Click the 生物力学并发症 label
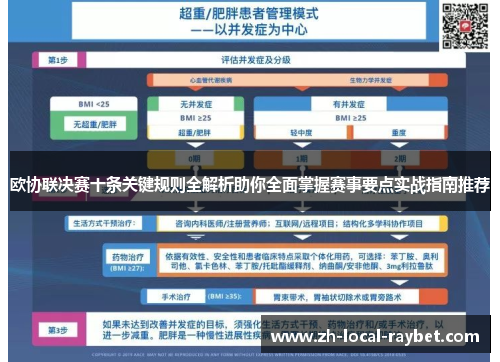Screen dimensions: 500x362 [x=371, y=80]
